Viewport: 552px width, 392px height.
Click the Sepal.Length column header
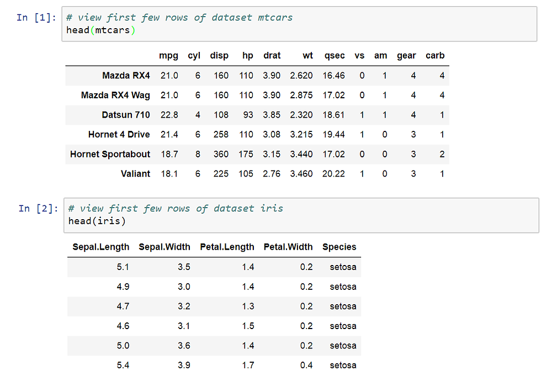point(100,247)
